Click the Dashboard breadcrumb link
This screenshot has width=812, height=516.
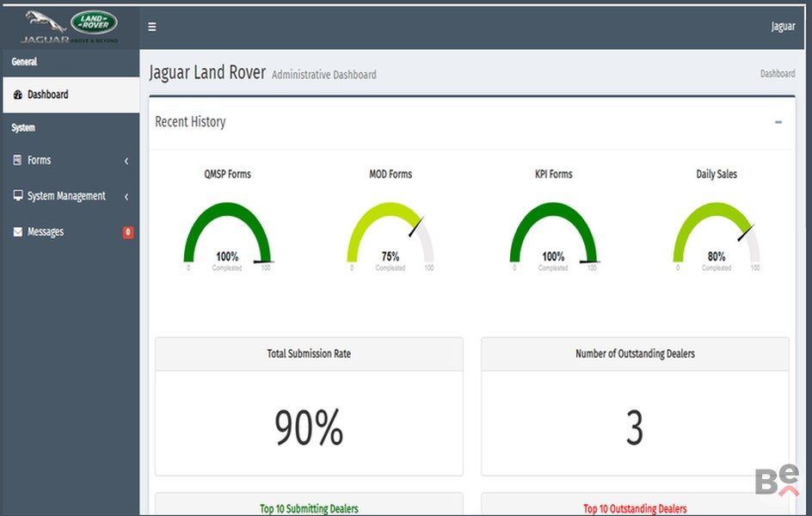777,74
